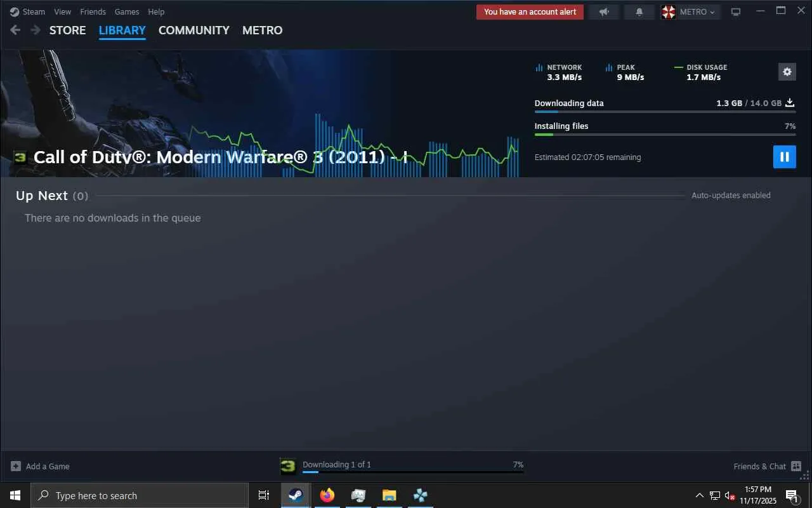Click Add a Game
Image resolution: width=812 pixels, height=508 pixels.
[48, 466]
